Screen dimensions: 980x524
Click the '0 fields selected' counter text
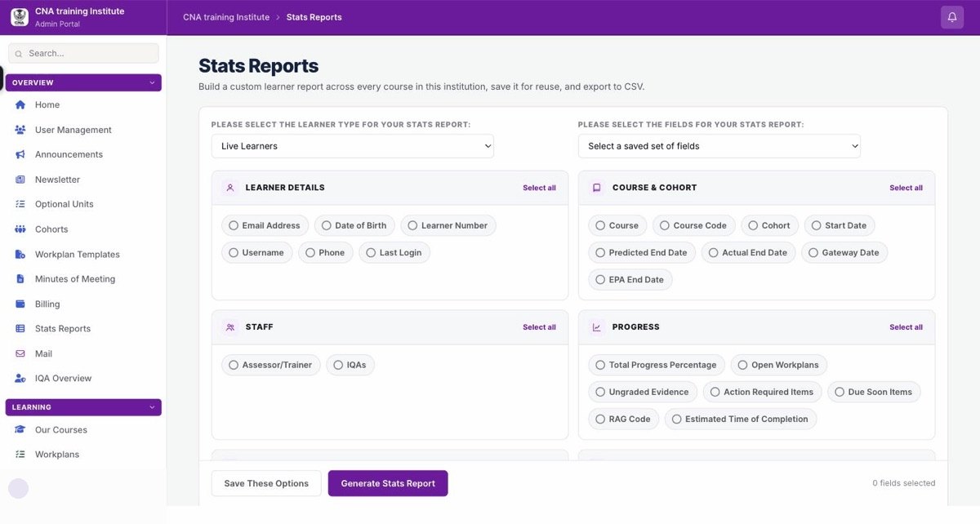903,483
